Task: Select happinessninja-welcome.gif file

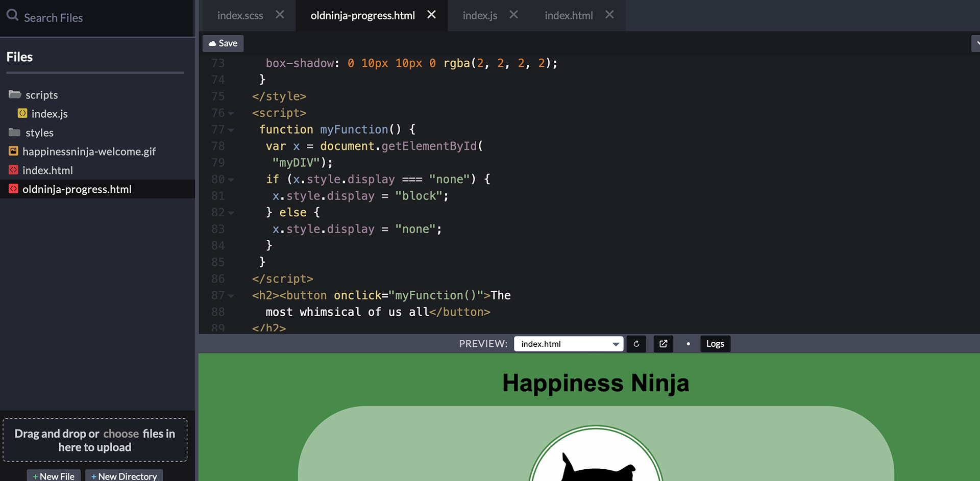Action: tap(89, 151)
